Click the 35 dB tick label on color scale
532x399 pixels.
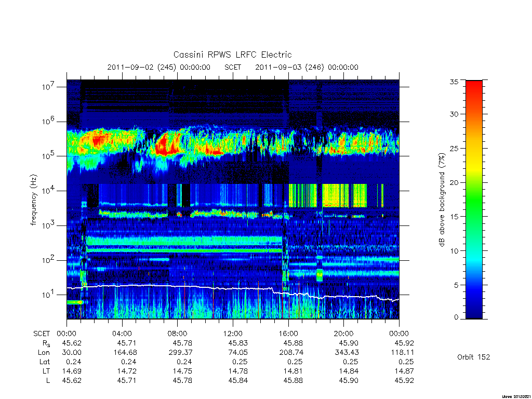[454, 82]
